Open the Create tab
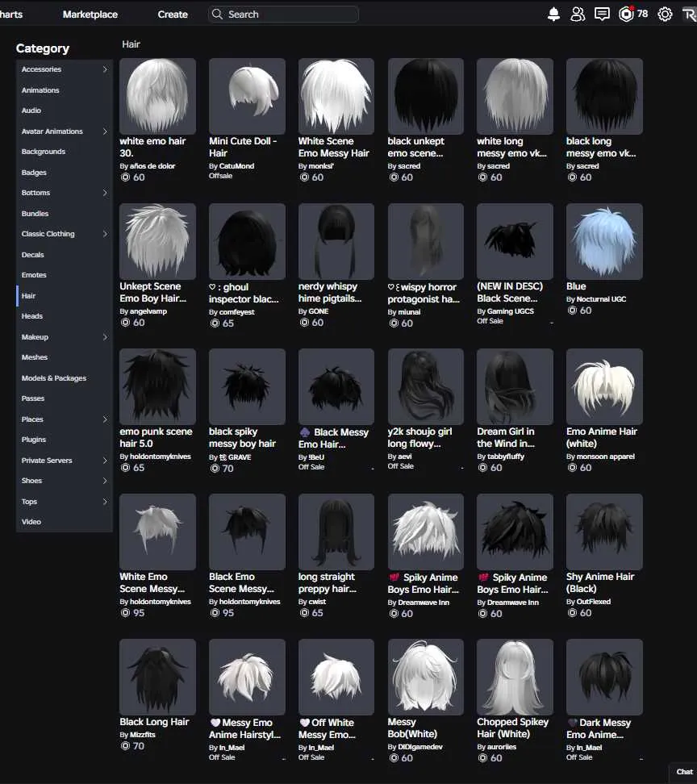 (x=173, y=15)
